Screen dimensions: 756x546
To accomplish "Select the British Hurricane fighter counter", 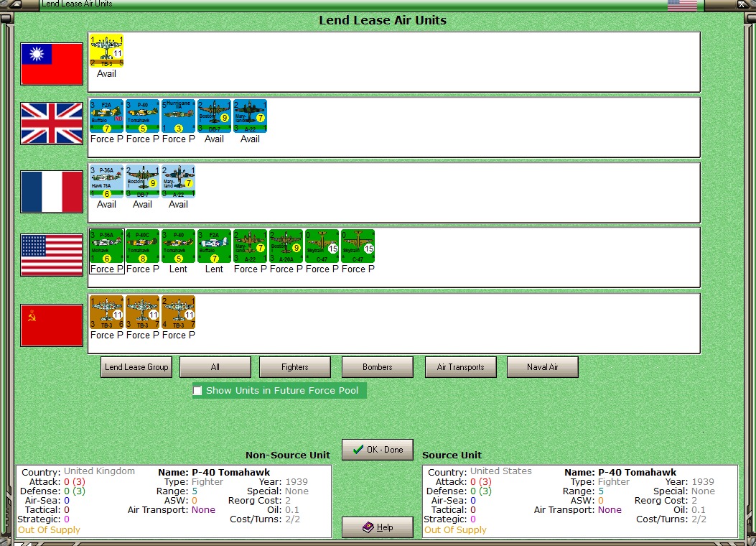I will coord(178,116).
